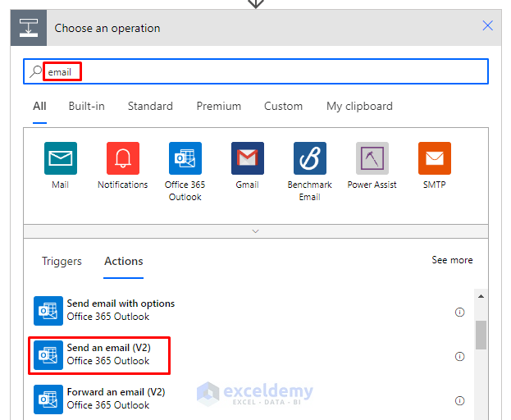Choose the Office 365 Outlook connector
The image size is (511, 420).
pyautogui.click(x=185, y=158)
